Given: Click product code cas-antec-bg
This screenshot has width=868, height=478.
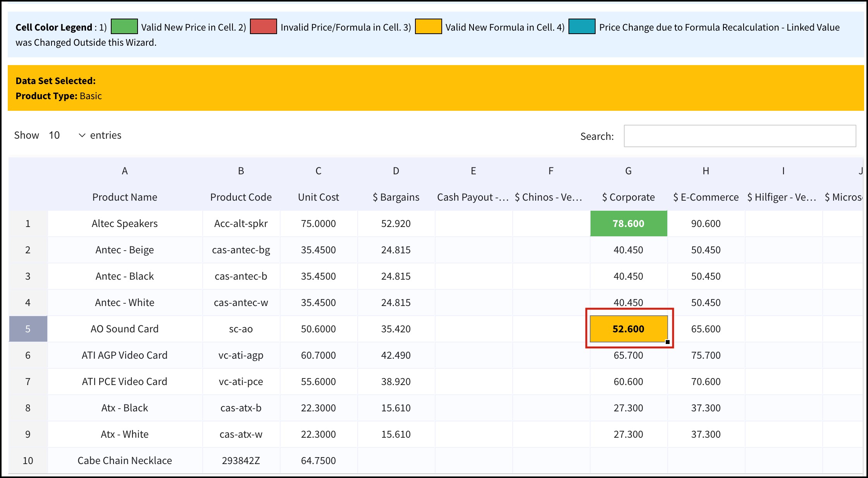Looking at the screenshot, I should pyautogui.click(x=241, y=250).
